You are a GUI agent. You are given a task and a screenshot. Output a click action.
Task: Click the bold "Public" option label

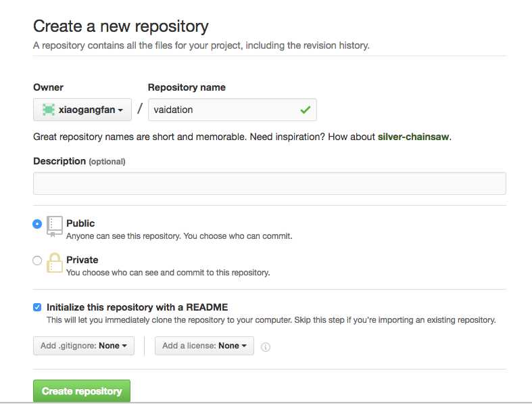click(x=80, y=223)
